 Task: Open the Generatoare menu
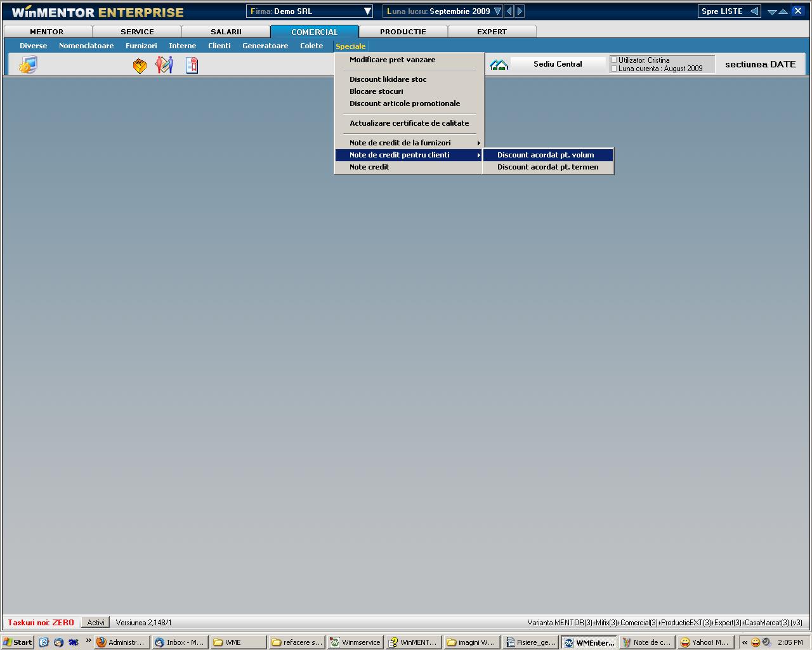265,46
